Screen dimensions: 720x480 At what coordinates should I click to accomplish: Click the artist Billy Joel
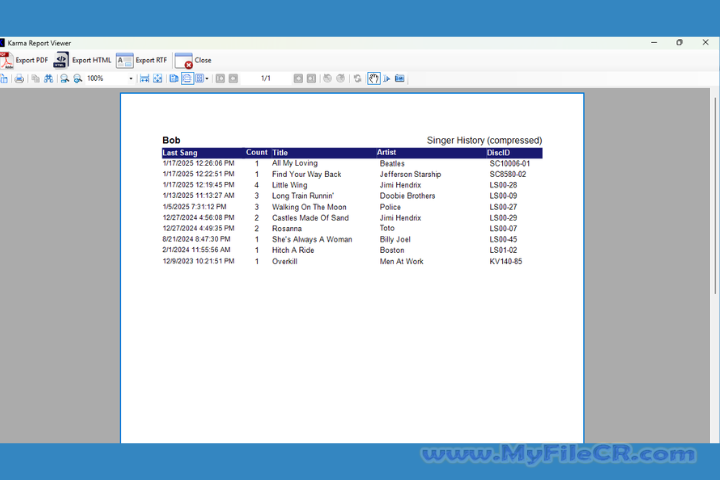(x=395, y=239)
